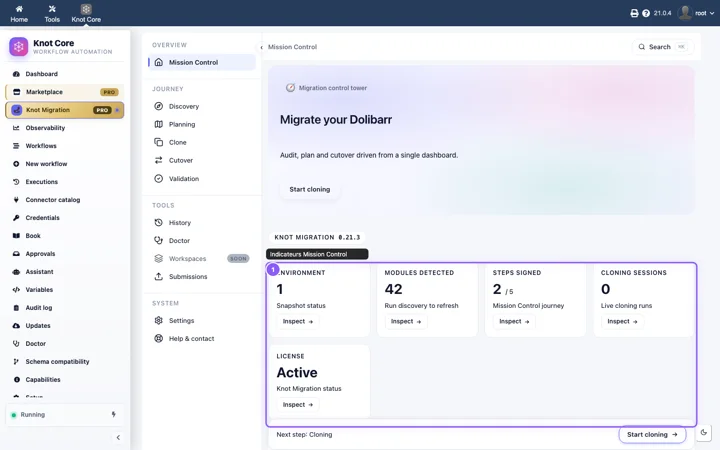Viewport: 720px width, 450px height.
Task: Open Capabilities in the sidebar
Action: pyautogui.click(x=65, y=380)
